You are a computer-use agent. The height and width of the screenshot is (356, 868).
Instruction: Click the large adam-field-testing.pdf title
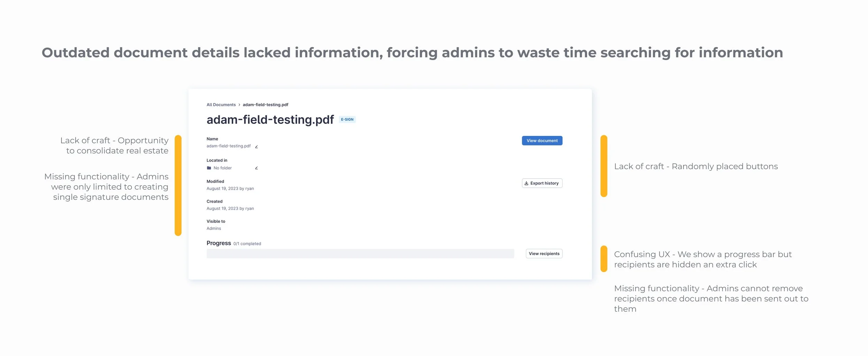click(270, 120)
